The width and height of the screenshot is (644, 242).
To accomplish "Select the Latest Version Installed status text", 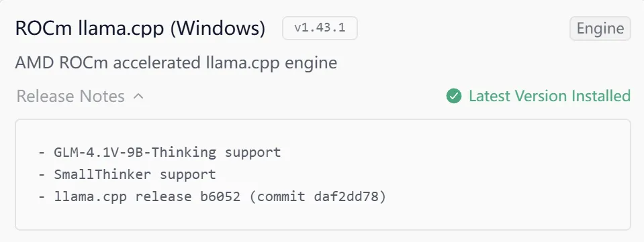I will [x=549, y=96].
